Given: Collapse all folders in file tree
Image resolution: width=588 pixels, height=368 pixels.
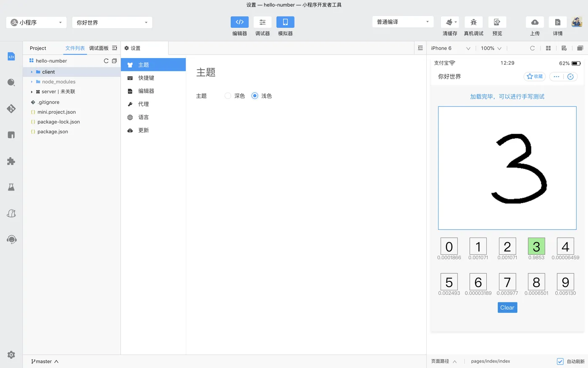Looking at the screenshot, I should [x=114, y=61].
